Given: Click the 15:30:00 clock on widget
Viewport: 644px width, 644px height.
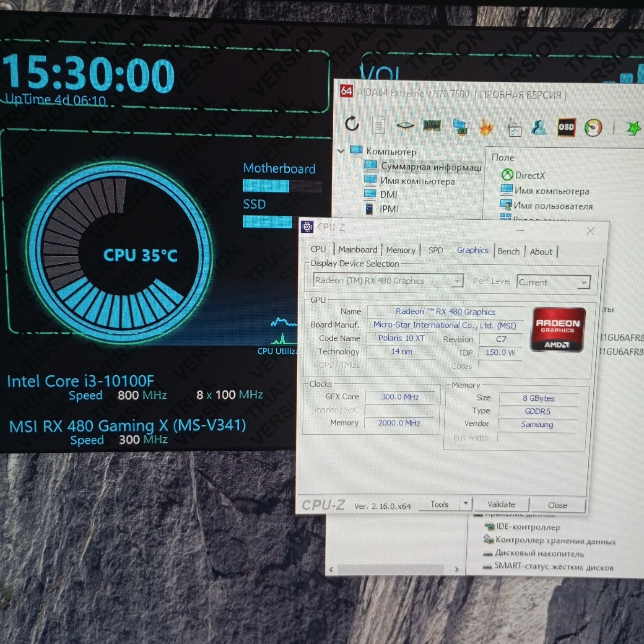Looking at the screenshot, I should (88, 75).
